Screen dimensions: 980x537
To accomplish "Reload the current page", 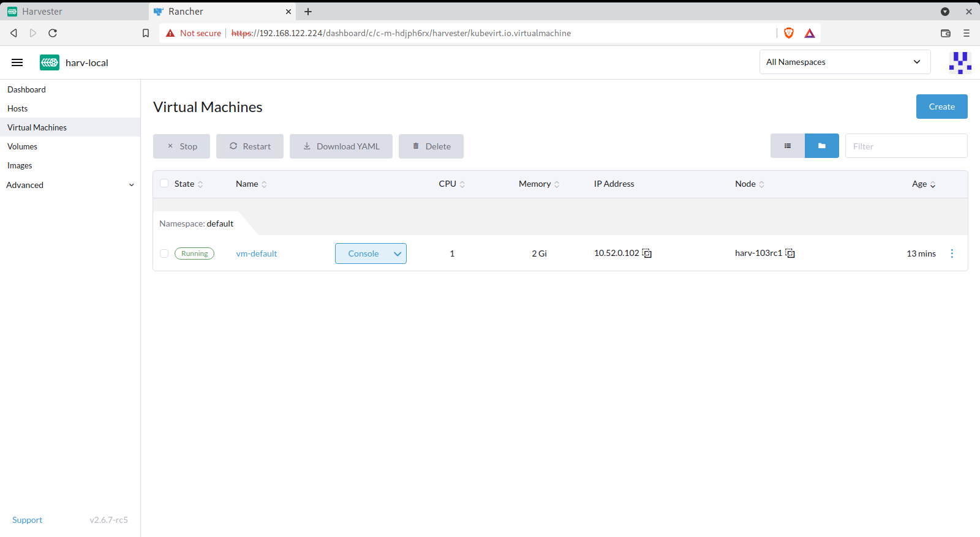I will [53, 33].
